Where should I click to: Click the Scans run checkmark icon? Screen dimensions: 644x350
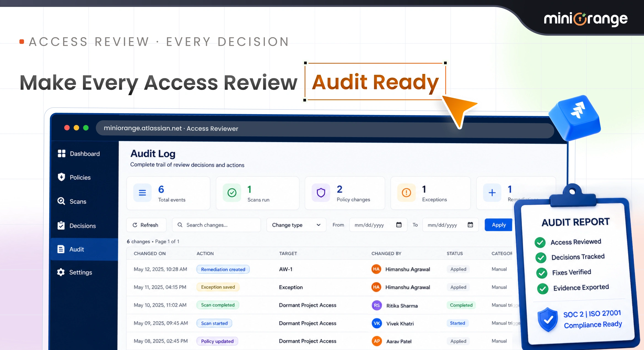point(232,193)
